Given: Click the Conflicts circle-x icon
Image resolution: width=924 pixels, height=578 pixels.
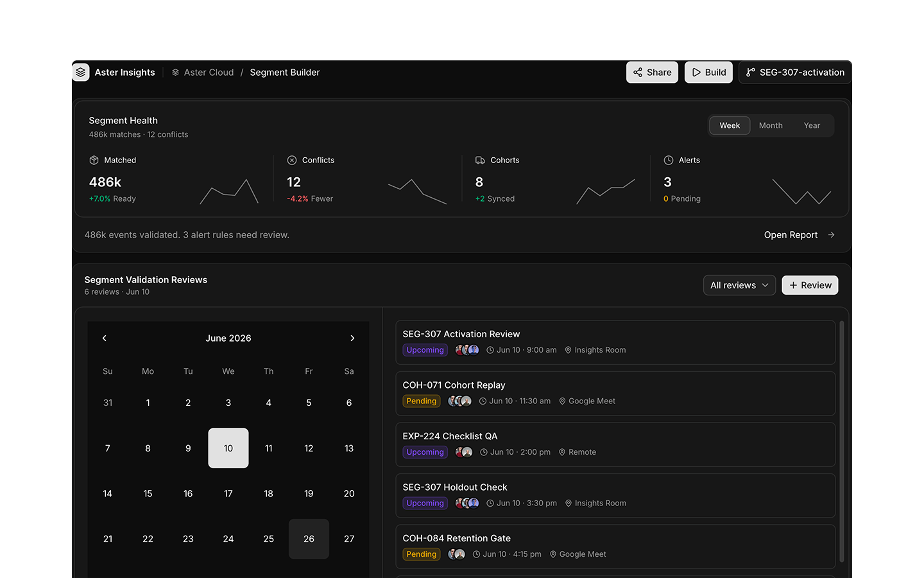Looking at the screenshot, I should (x=292, y=160).
